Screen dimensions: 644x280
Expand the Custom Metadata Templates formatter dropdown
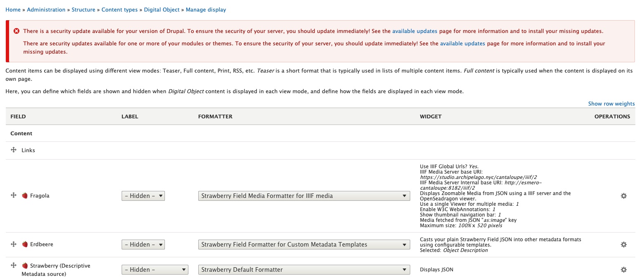[x=304, y=245]
